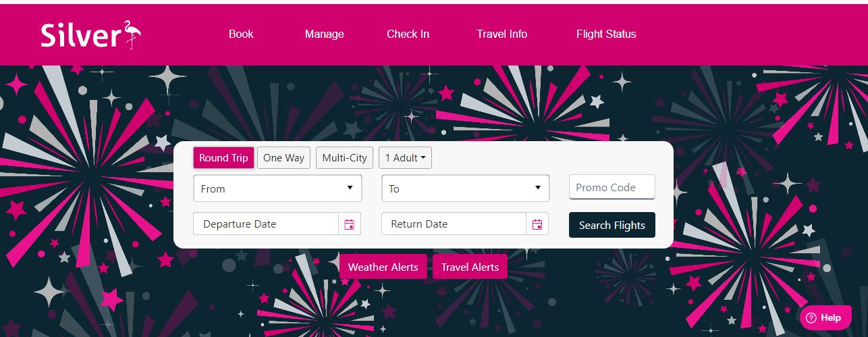View Travel Alerts
The width and height of the screenshot is (868, 337).
[470, 267]
